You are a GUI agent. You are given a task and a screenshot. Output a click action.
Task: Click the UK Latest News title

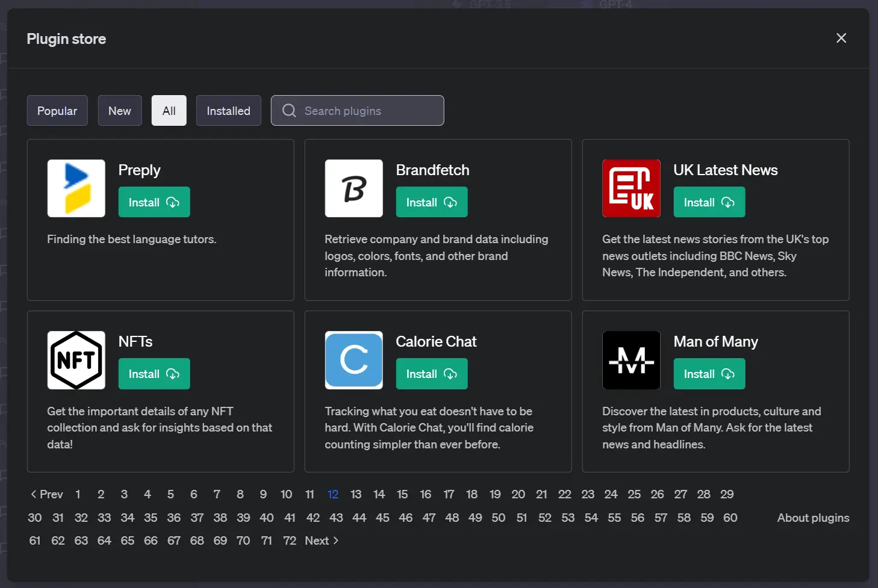tap(726, 170)
